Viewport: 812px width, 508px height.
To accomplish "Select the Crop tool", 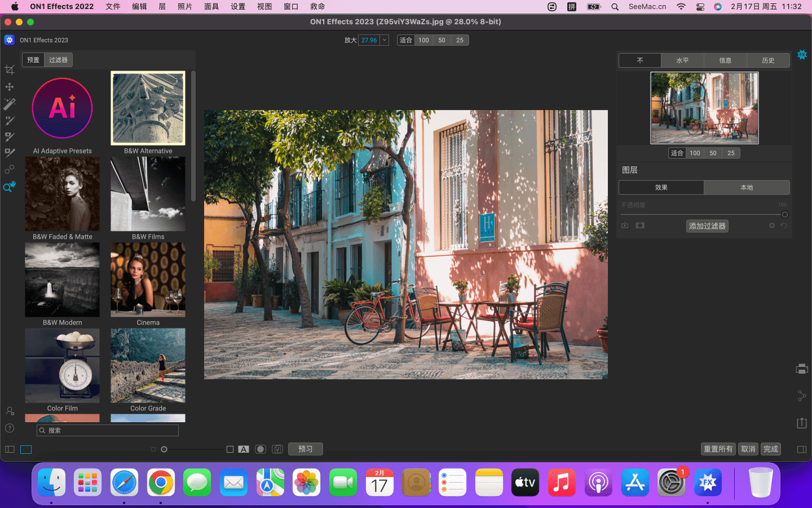I will point(10,70).
